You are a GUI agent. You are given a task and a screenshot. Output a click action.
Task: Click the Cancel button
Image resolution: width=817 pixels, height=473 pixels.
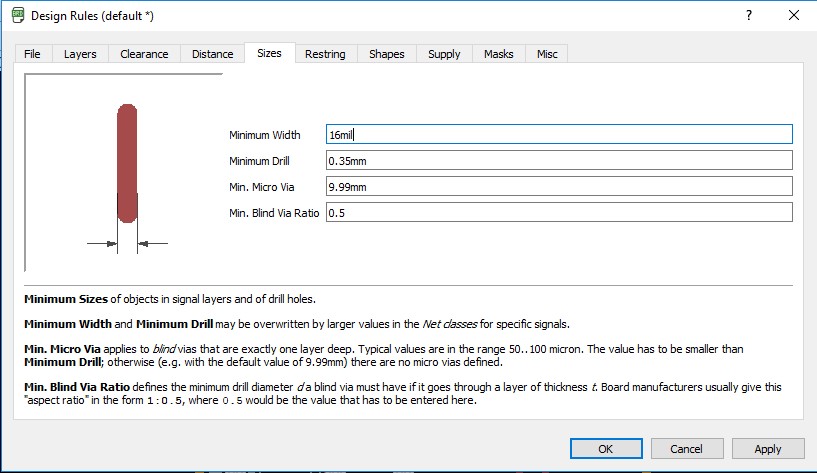click(687, 449)
